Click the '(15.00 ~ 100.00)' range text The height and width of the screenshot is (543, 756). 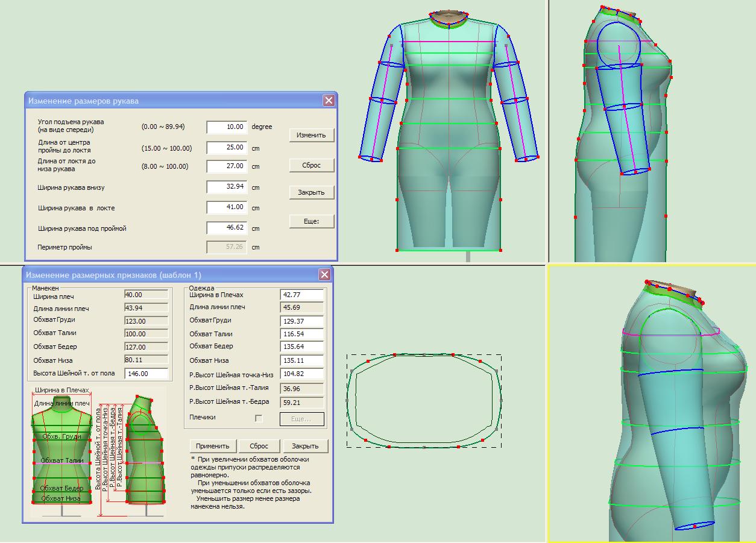point(166,148)
